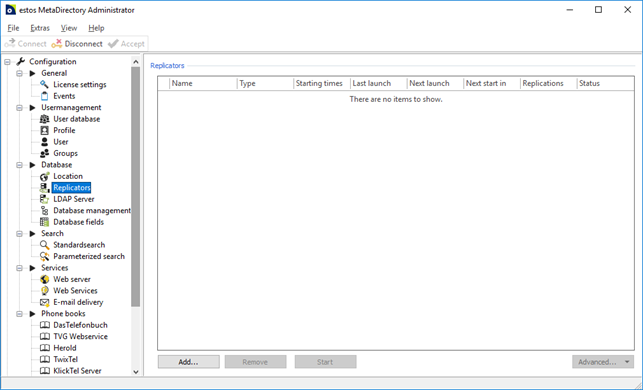Click Disconnect in the toolbar
This screenshot has height=390, width=643.
pos(77,43)
